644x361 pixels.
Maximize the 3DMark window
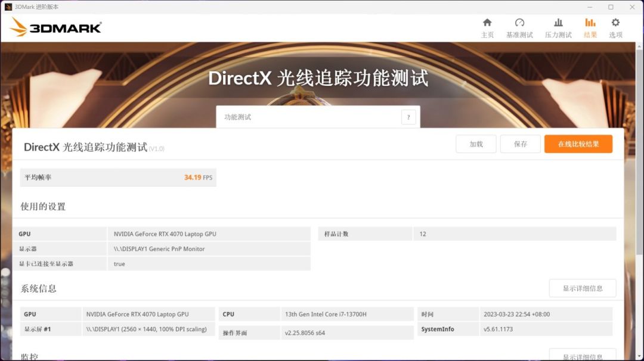tap(611, 7)
